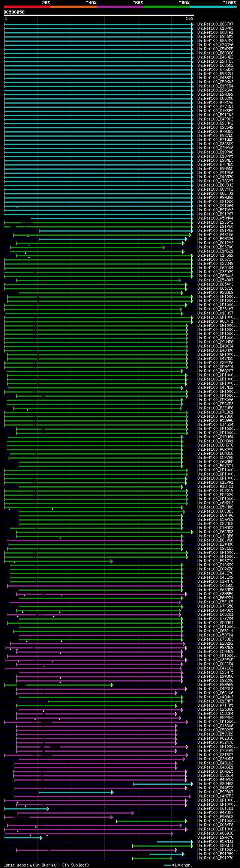Select the UniRef100_A4S1Q6 label
Screen dimensions: 240x868
(215, 235)
